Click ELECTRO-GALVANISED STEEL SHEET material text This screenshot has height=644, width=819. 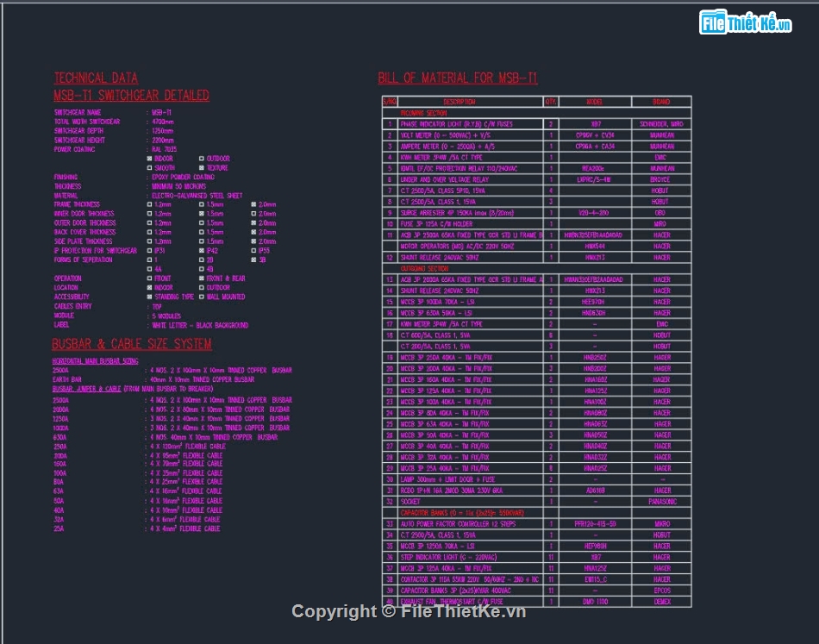[197, 196]
